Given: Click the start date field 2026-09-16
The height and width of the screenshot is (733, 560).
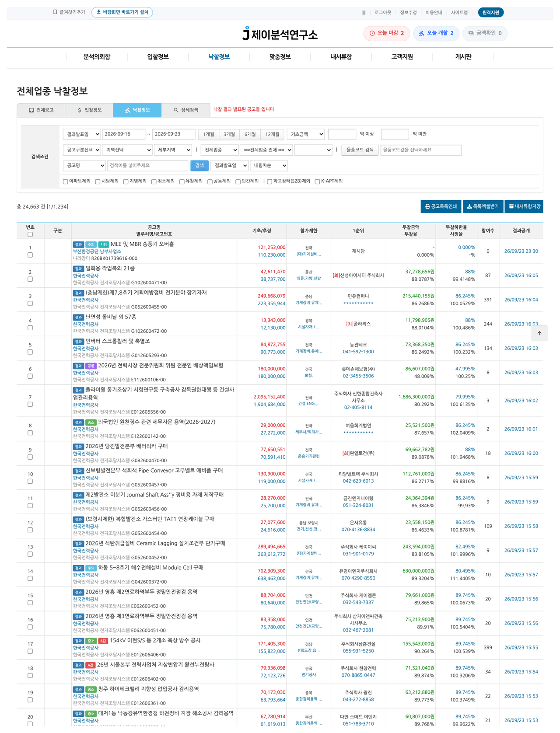Looking at the screenshot, I should 124,134.
